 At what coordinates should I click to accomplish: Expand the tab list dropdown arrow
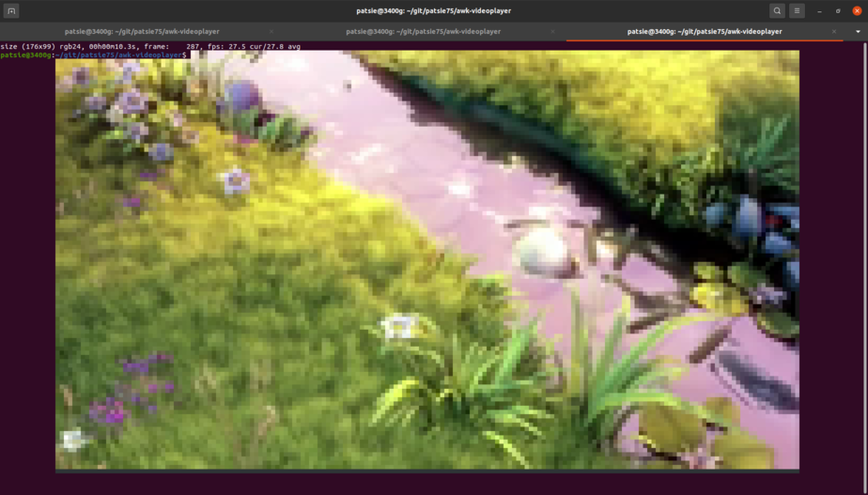point(858,32)
